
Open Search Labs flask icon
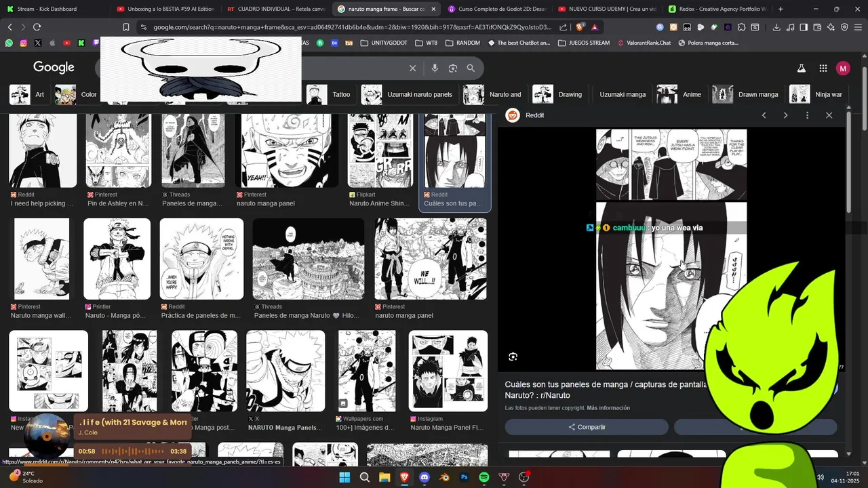(801, 68)
